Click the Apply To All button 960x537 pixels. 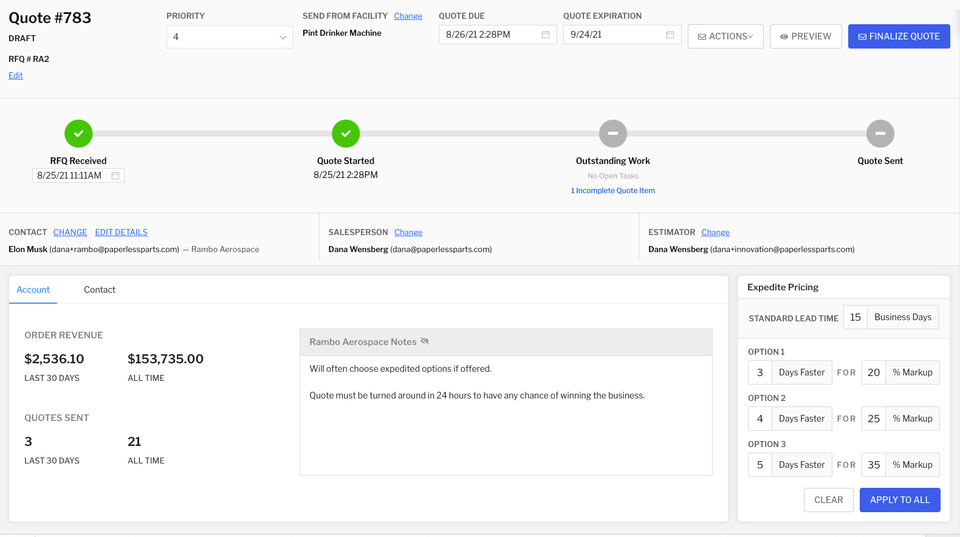coord(900,500)
